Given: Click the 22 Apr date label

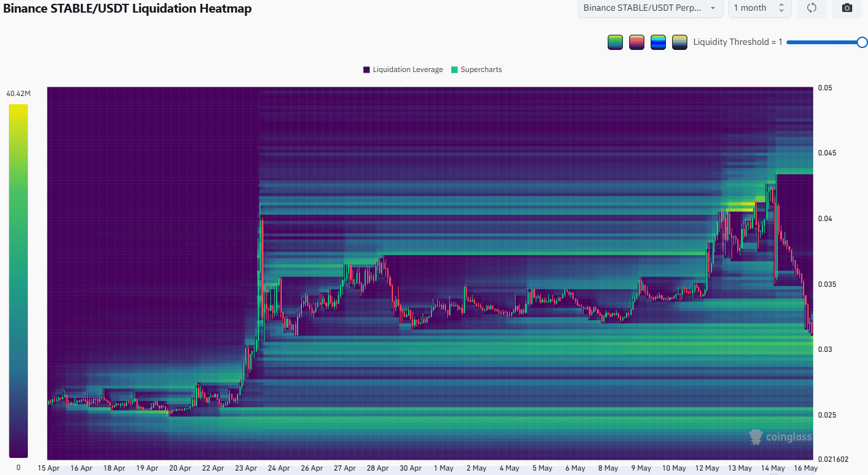Looking at the screenshot, I should 213,468.
